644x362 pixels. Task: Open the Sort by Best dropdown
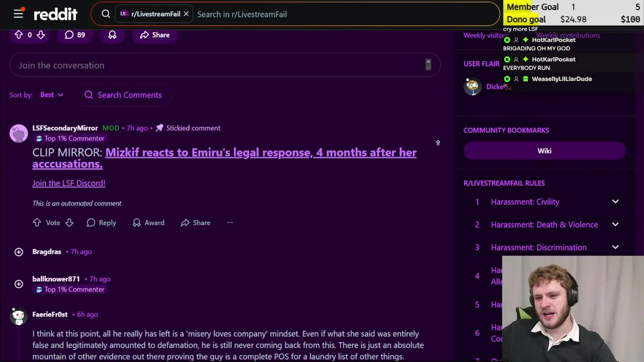tap(52, 95)
